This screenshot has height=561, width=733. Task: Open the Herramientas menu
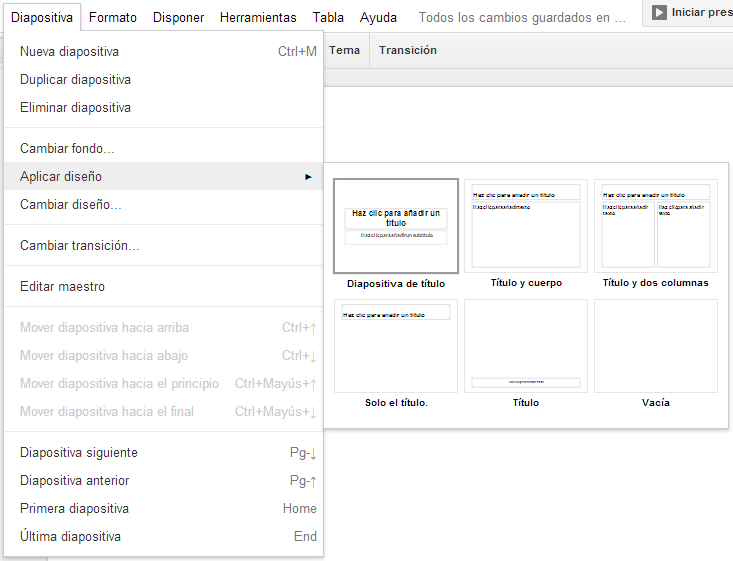click(258, 17)
